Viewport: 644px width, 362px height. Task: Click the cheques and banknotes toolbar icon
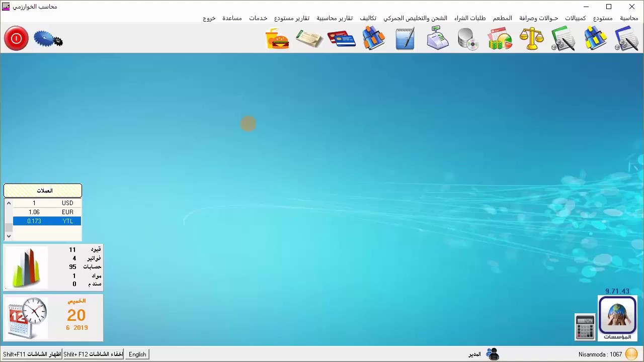[309, 39]
